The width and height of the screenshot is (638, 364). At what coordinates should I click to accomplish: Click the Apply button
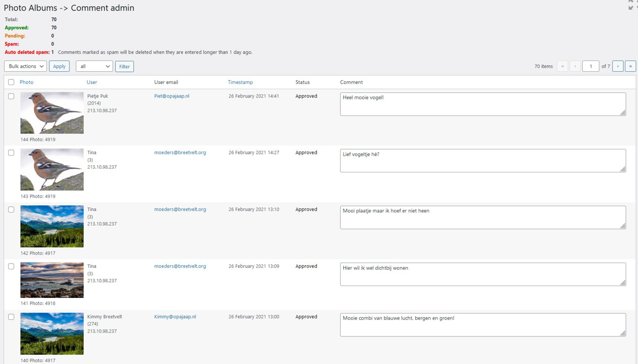click(x=59, y=66)
